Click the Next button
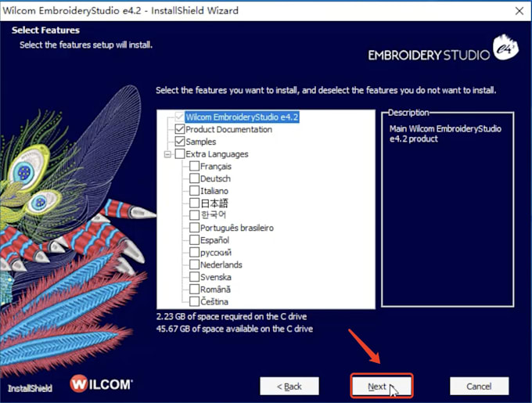 point(382,386)
